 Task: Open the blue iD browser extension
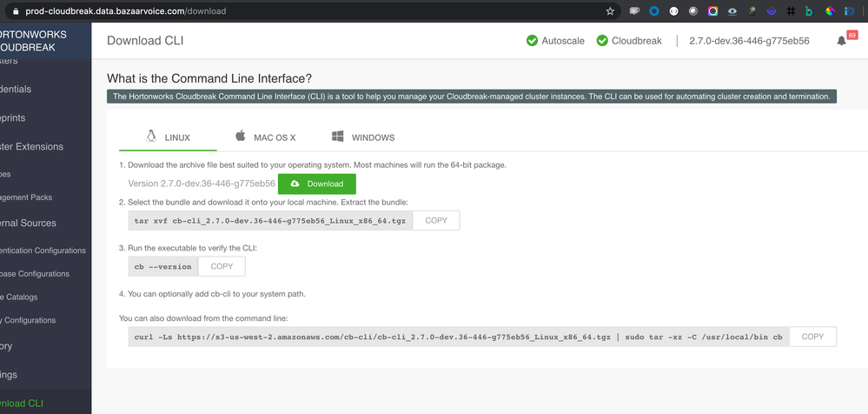(849, 11)
